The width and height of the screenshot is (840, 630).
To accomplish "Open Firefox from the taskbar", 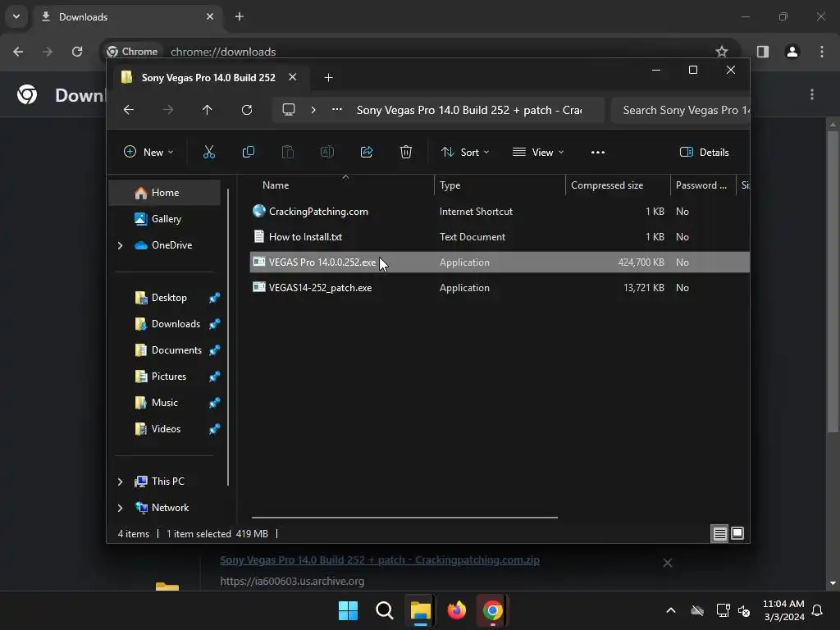I will pyautogui.click(x=456, y=610).
